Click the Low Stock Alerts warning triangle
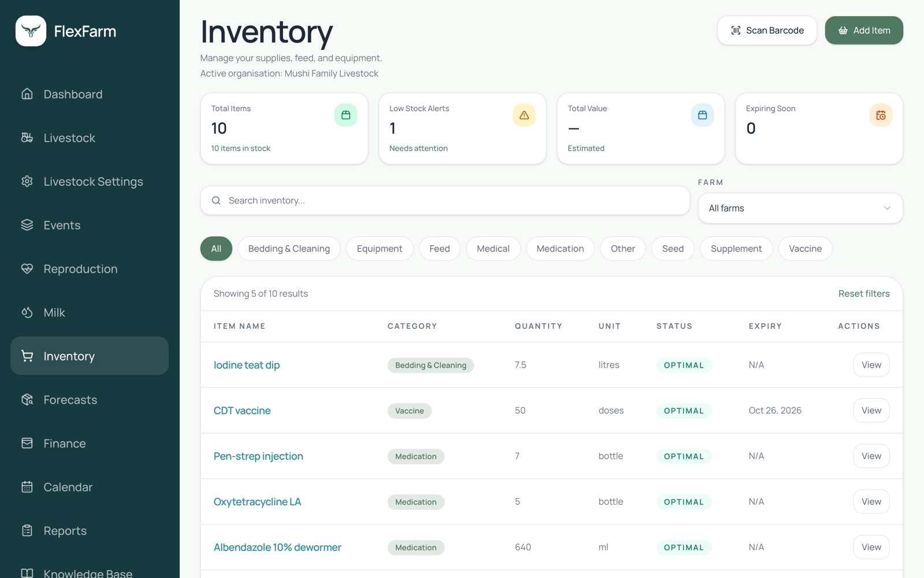This screenshot has width=924, height=578. click(524, 115)
